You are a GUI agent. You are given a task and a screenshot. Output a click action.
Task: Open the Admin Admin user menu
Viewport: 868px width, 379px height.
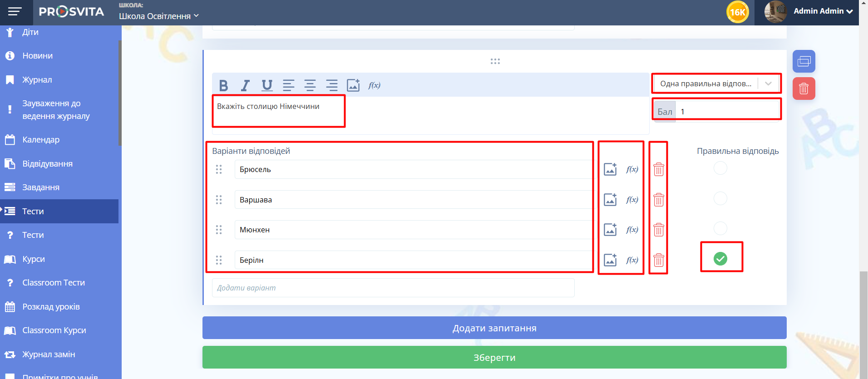[823, 11]
